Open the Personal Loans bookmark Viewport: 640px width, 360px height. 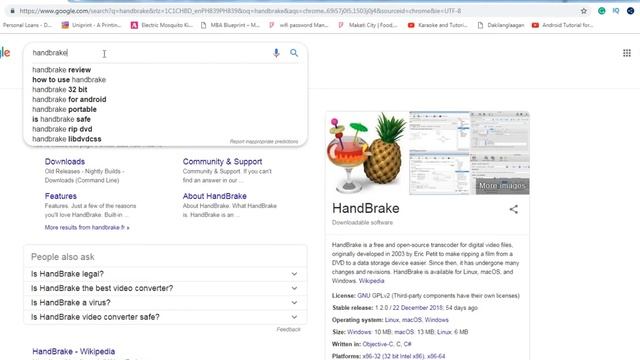click(x=27, y=25)
